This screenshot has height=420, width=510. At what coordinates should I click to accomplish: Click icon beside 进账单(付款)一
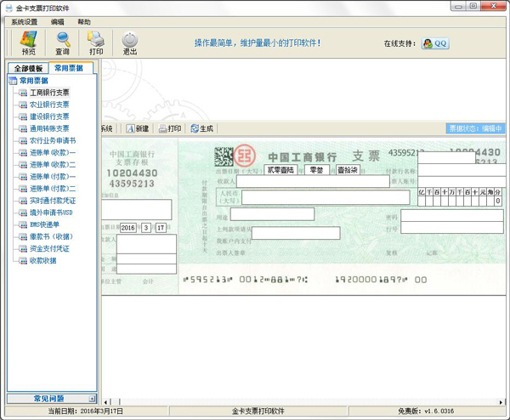point(23,177)
